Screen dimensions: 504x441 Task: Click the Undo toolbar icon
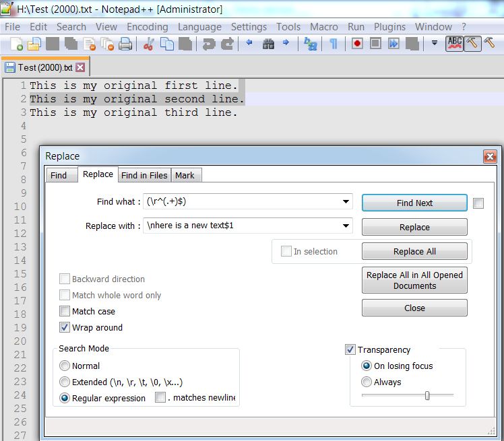click(209, 43)
